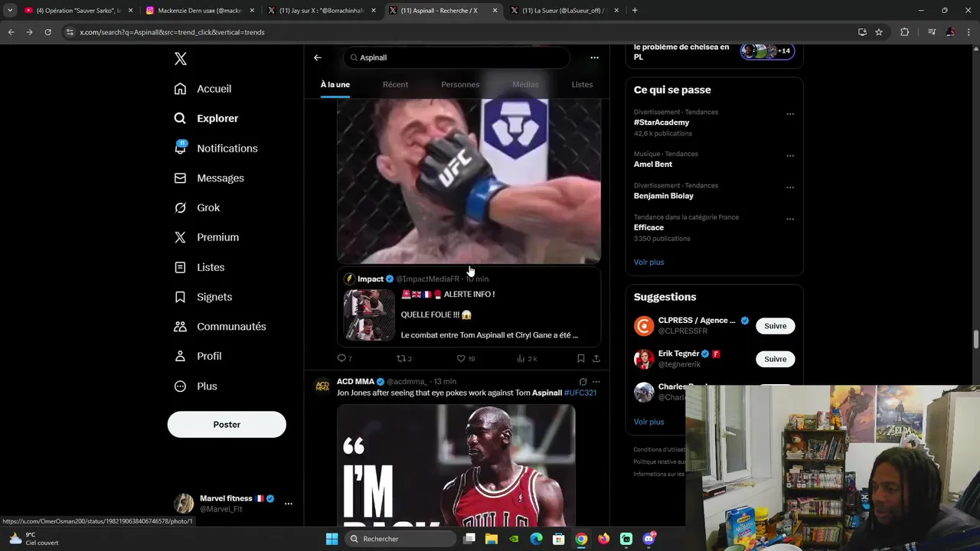980x551 pixels.
Task: Open options for Benjamin Biolay trend
Action: [790, 187]
